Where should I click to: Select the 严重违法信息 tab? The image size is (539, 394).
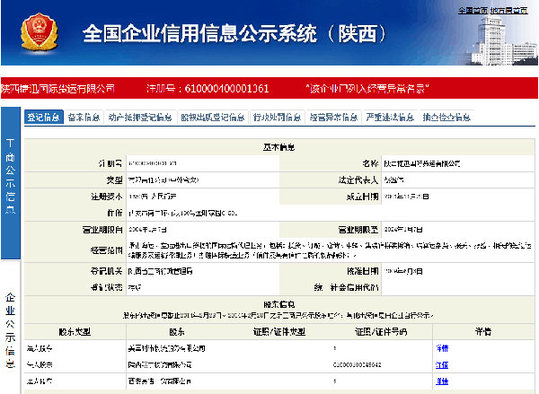(x=390, y=117)
